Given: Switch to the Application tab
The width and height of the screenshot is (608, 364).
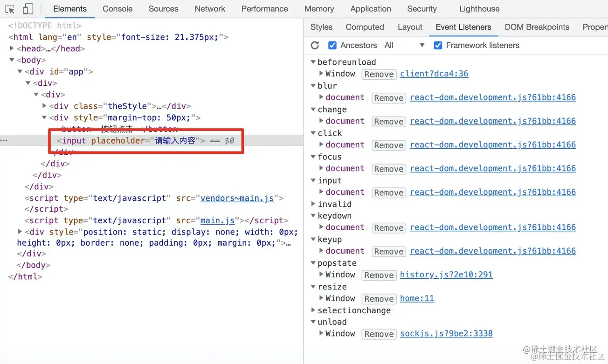Looking at the screenshot, I should click(x=371, y=9).
